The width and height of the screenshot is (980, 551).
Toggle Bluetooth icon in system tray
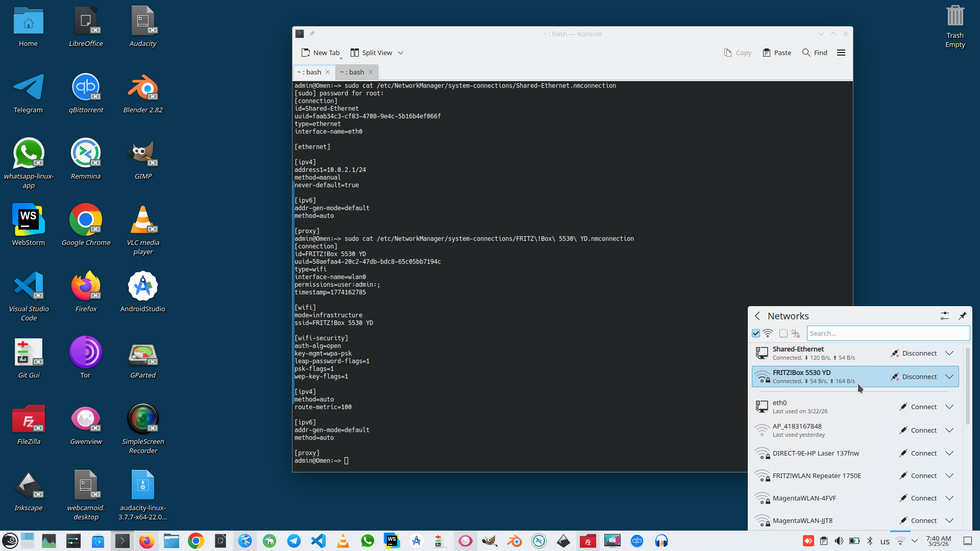pyautogui.click(x=870, y=541)
